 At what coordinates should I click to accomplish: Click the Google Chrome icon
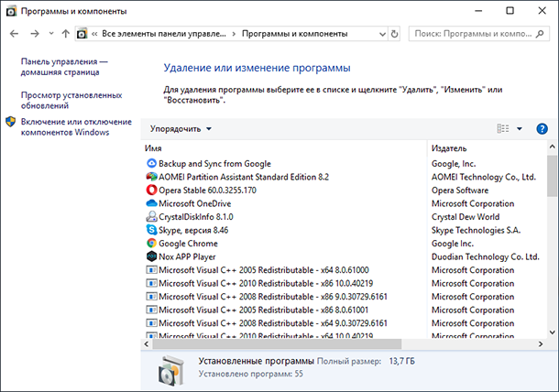[x=151, y=243]
